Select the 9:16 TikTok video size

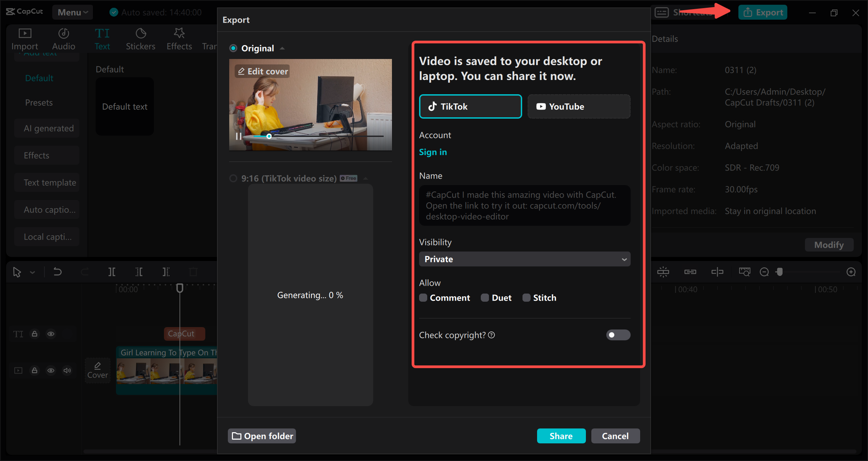[233, 179]
